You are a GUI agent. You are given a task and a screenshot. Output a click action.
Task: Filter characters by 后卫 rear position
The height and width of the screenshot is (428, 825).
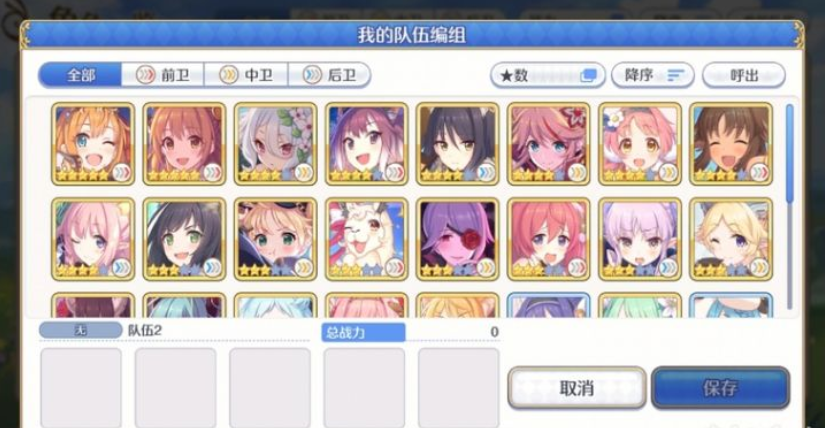(329, 75)
